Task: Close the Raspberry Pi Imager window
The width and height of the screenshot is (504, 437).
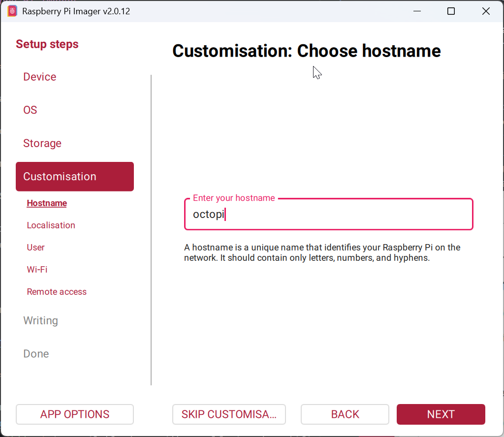Action: click(x=486, y=11)
